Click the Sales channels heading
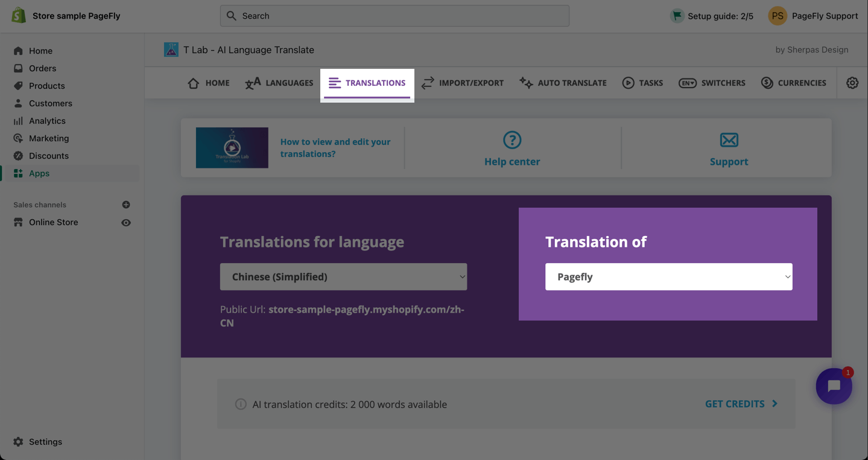 tap(40, 205)
